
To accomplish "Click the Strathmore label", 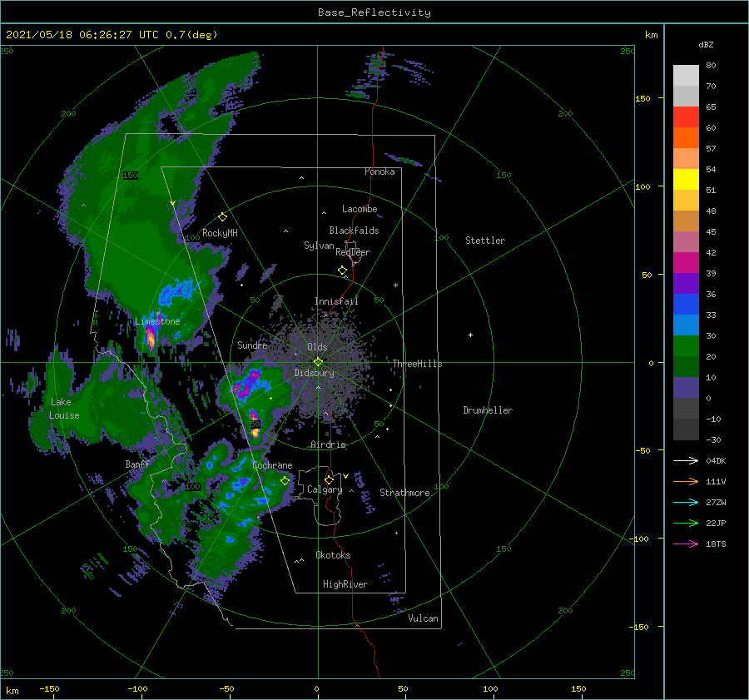I will 404,493.
